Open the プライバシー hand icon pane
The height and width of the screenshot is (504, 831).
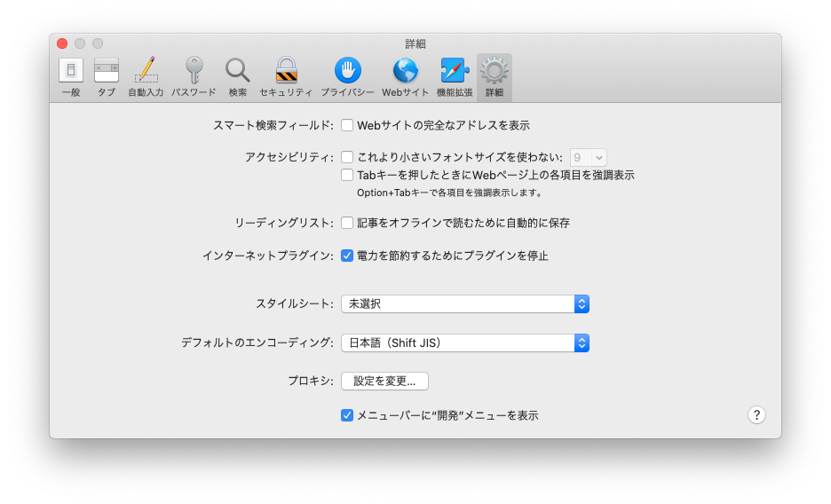(x=348, y=77)
